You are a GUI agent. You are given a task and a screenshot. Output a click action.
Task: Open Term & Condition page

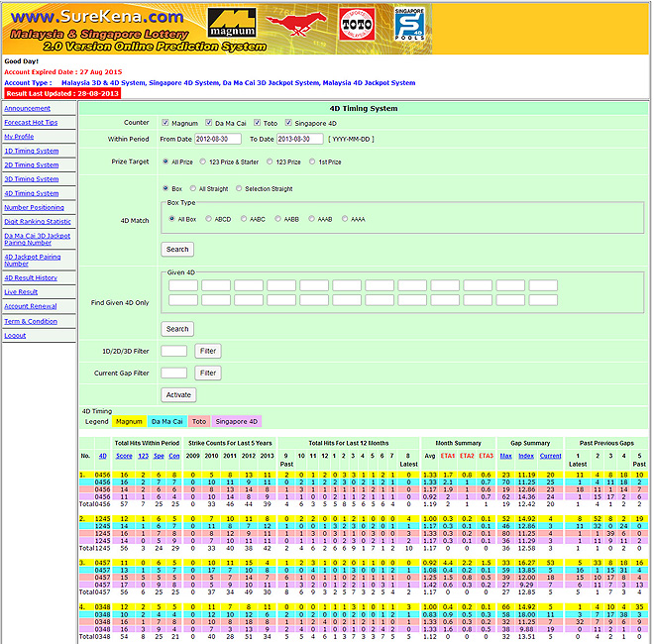(31, 322)
